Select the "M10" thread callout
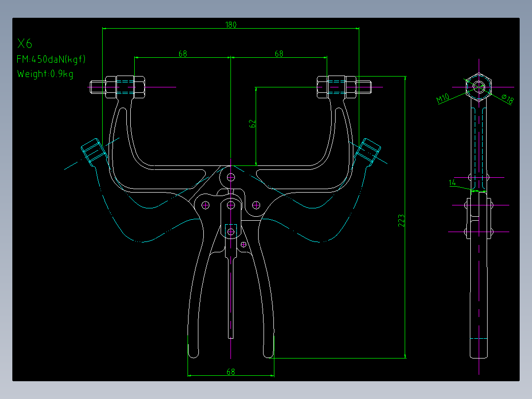Screen dimensions: 532x399 pyautogui.click(x=443, y=98)
